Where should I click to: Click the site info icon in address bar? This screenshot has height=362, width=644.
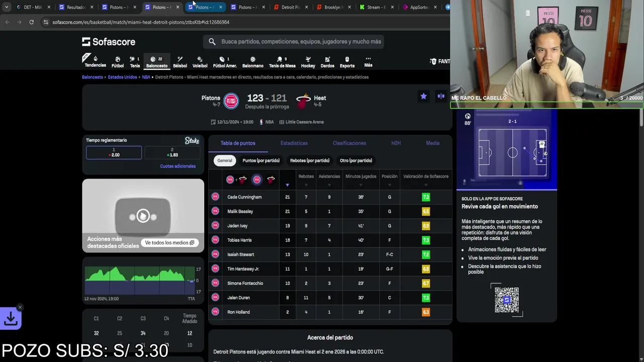click(45, 22)
